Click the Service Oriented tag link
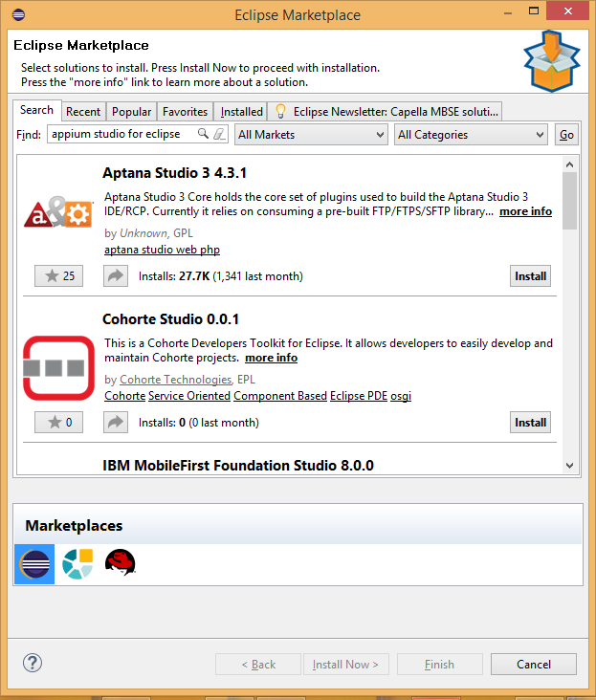 pos(189,396)
